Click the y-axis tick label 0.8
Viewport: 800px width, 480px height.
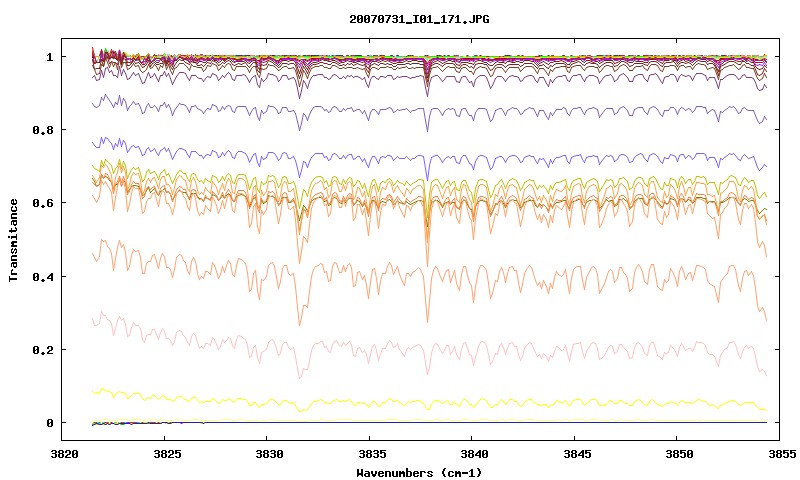[43, 130]
